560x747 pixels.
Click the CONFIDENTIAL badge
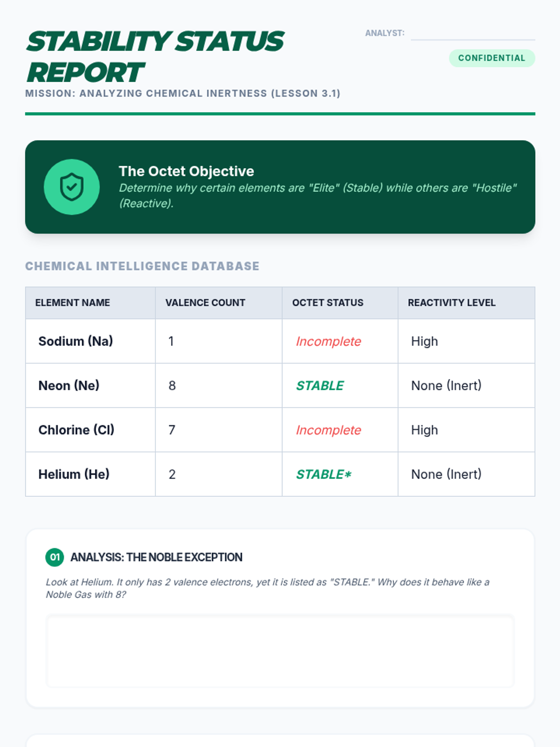(x=492, y=58)
